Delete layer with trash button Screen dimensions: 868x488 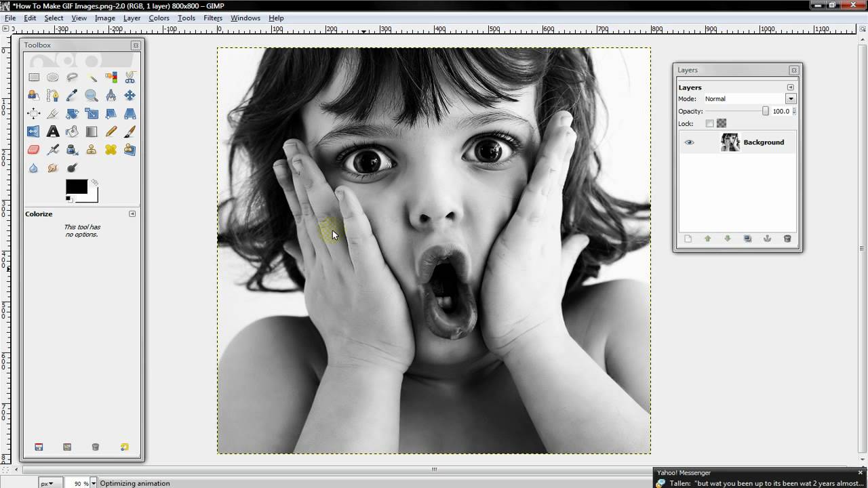pyautogui.click(x=787, y=239)
